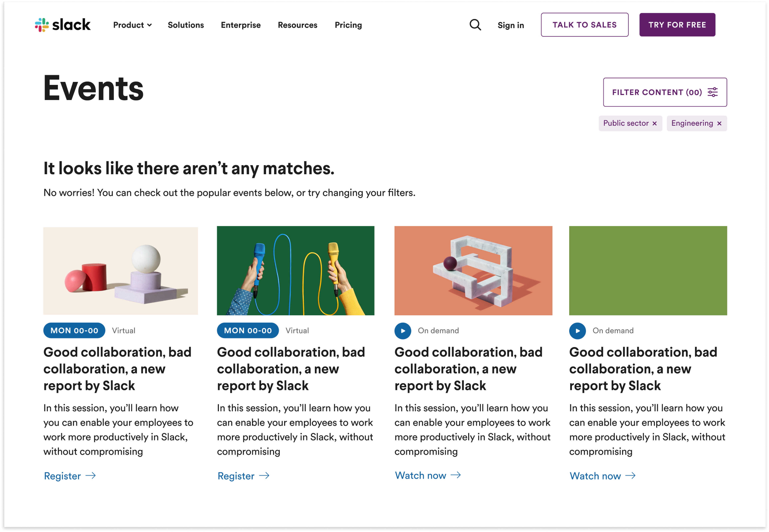Click the arrow beside Watch now on the marble card
Viewport: 769px width, 532px height.
tap(456, 475)
